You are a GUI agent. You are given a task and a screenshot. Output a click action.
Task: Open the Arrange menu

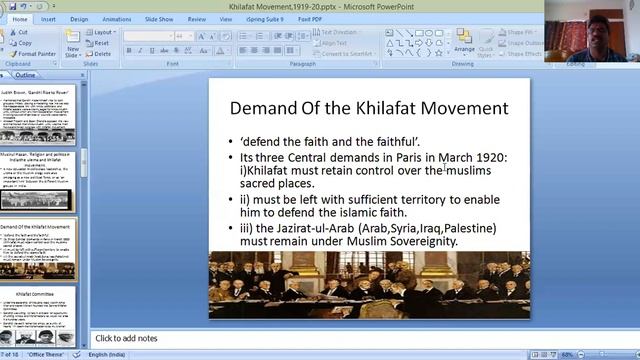(464, 41)
